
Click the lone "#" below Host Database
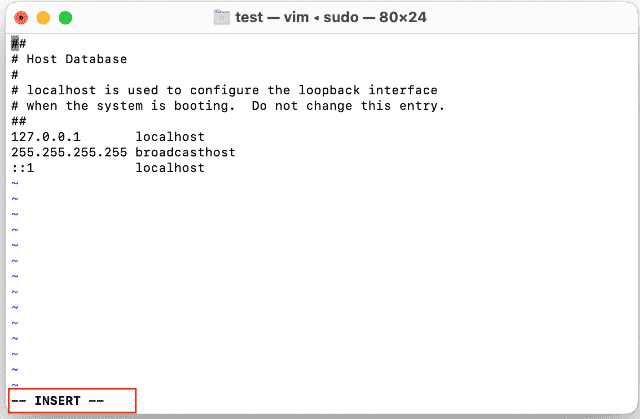click(15, 75)
